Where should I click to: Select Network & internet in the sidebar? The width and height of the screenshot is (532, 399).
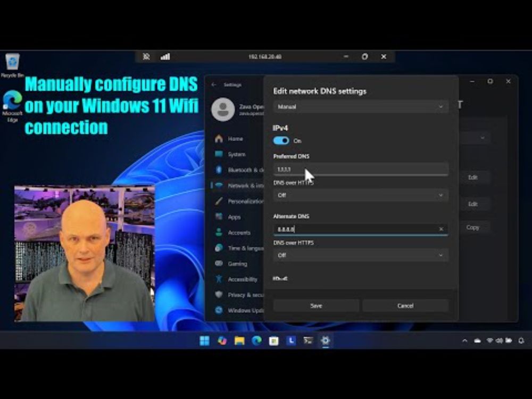238,186
